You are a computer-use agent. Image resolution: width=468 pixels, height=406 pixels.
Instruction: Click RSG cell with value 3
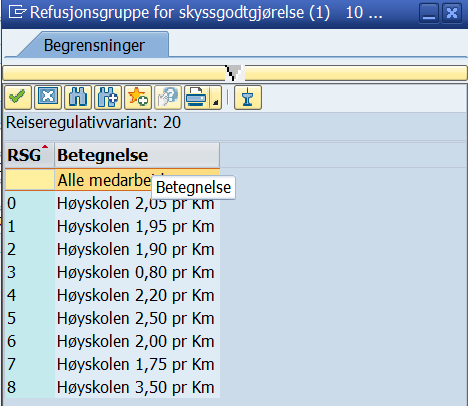point(30,272)
